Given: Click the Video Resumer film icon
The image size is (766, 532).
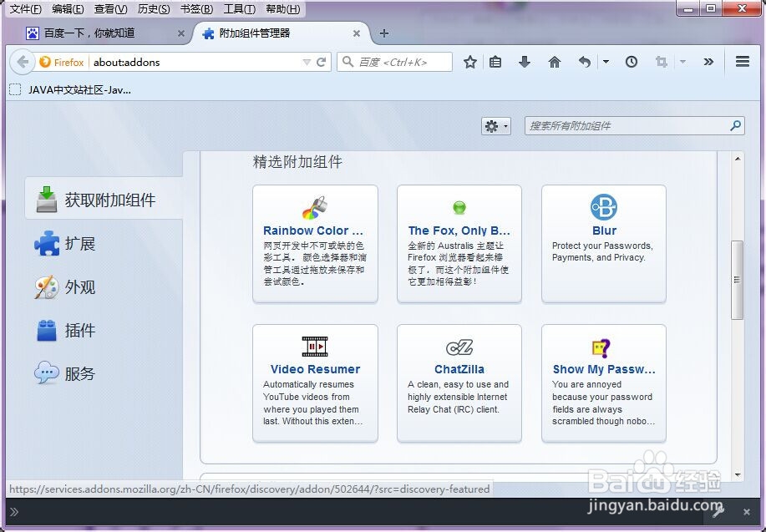Looking at the screenshot, I should [315, 347].
